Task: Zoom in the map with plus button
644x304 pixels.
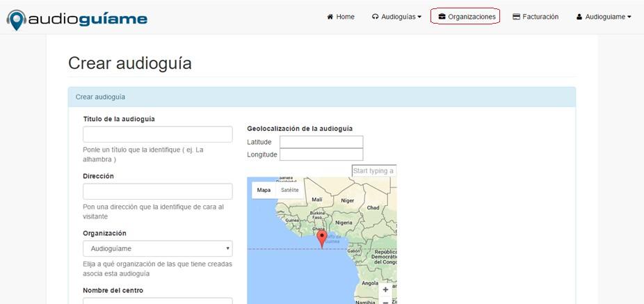Action: point(385,289)
